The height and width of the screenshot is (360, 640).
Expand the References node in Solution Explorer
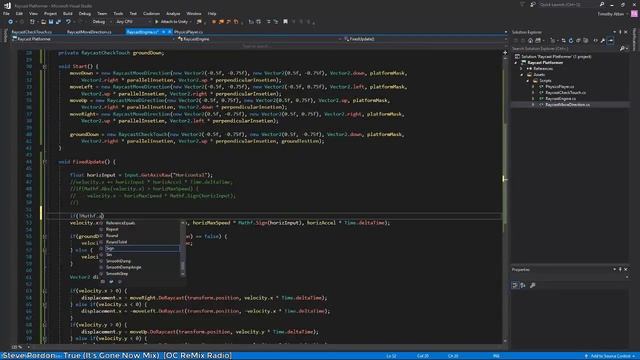click(522, 69)
